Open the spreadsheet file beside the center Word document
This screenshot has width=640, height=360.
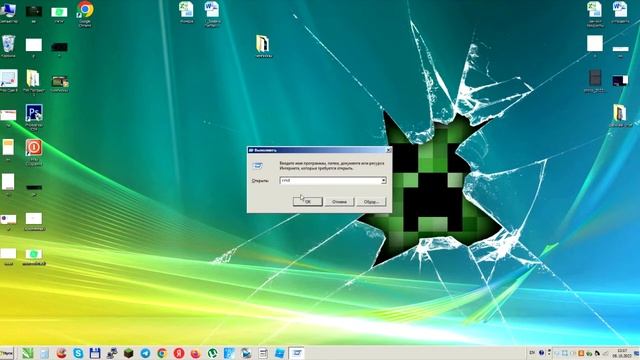coord(187,13)
